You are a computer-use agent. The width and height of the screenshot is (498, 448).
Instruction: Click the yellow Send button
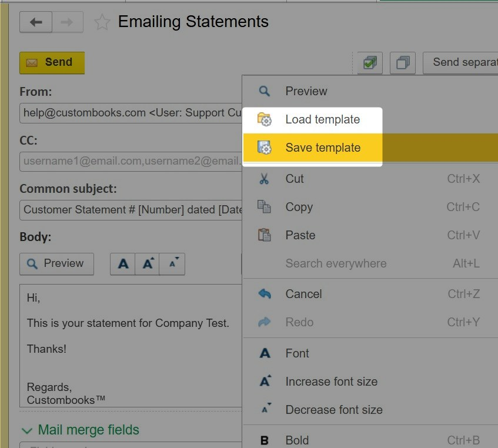tap(52, 63)
